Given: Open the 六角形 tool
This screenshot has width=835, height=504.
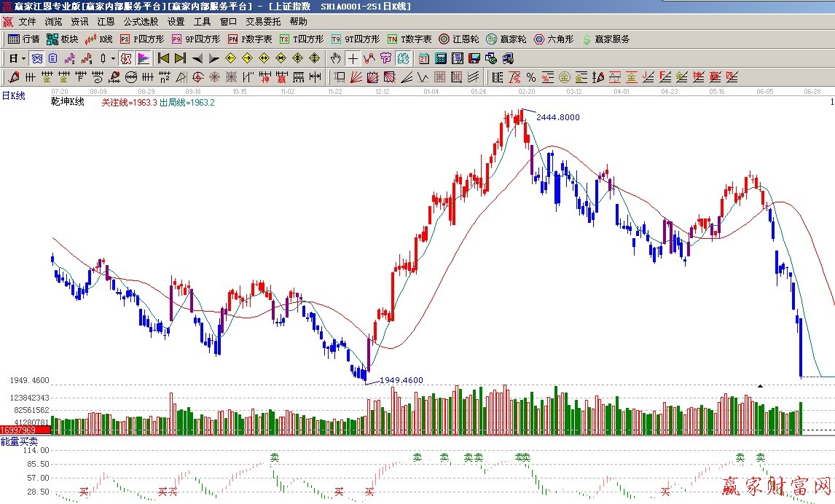Looking at the screenshot, I should (554, 39).
